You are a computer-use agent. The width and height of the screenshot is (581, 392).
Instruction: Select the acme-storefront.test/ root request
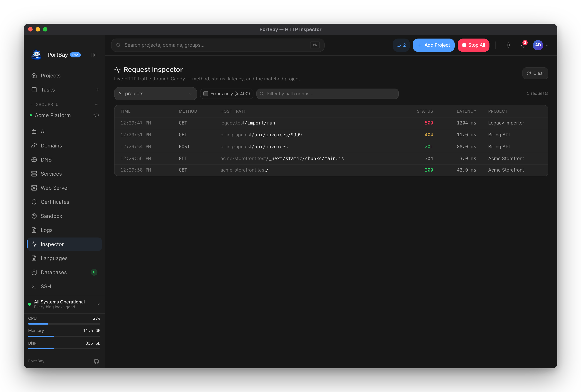tap(331, 170)
